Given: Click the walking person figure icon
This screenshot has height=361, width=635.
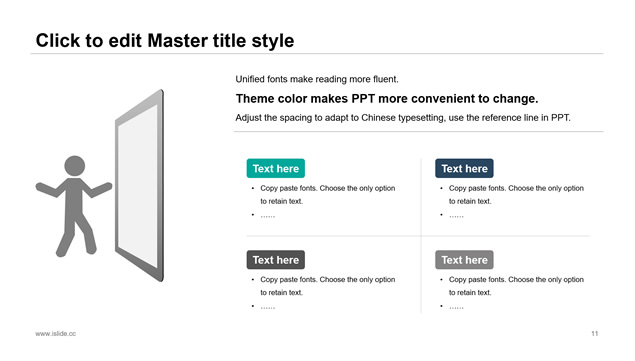Looking at the screenshot, I should coord(74,206).
